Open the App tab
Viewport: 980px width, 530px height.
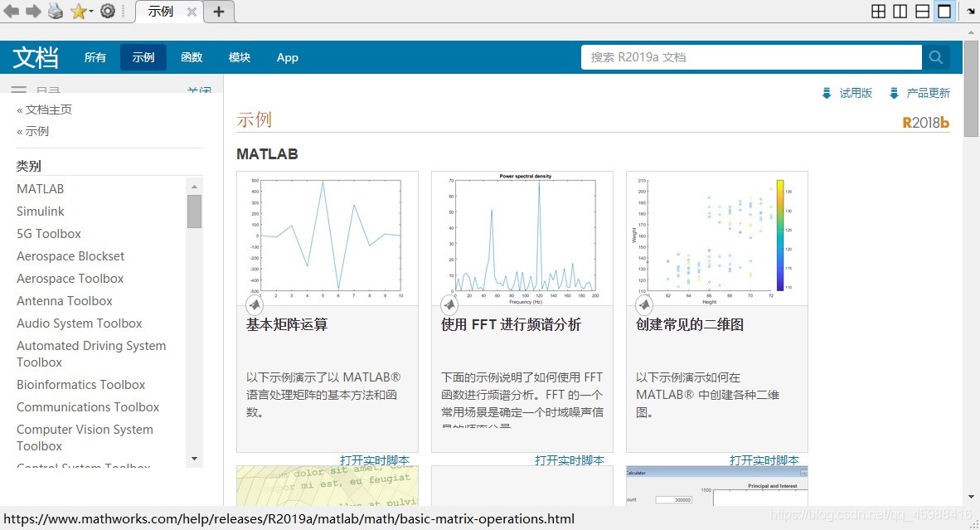[288, 57]
